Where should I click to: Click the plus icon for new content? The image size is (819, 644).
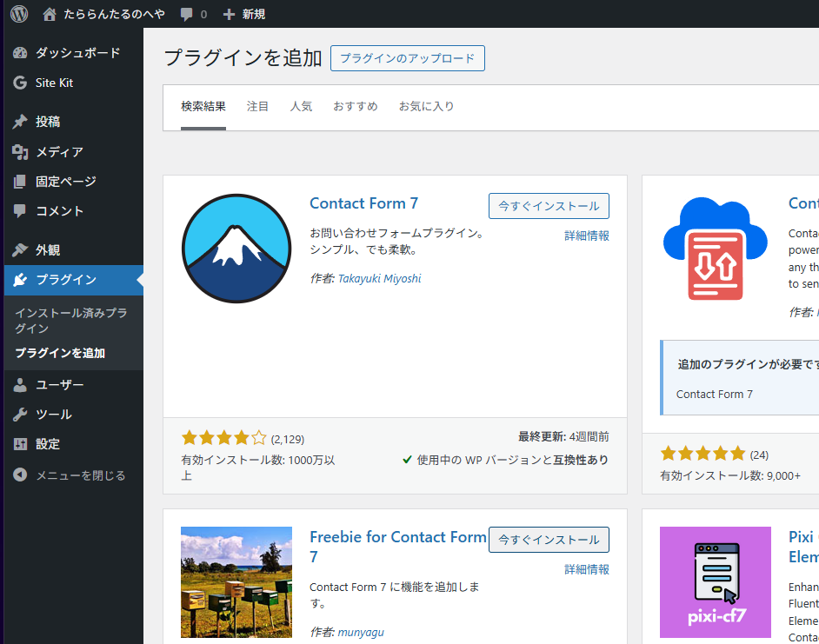[229, 14]
